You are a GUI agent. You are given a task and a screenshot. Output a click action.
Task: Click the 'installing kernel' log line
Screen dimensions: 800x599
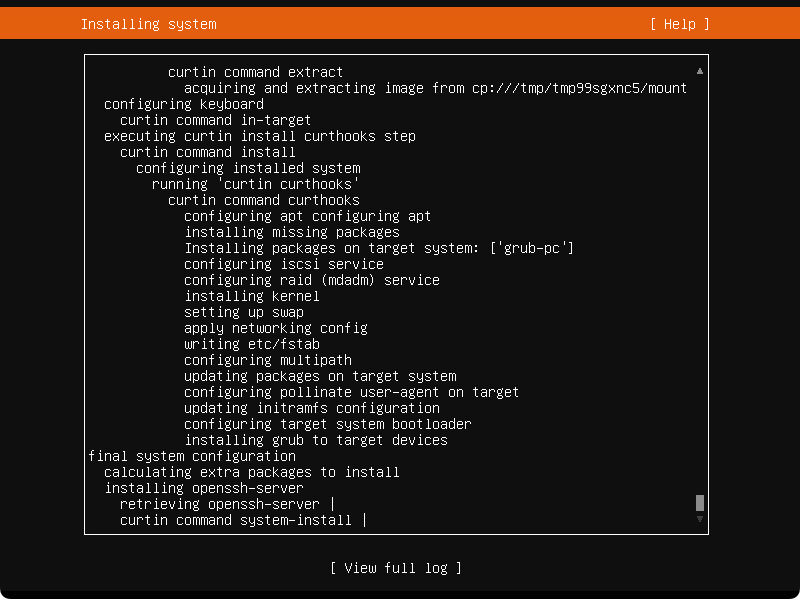[x=252, y=296]
